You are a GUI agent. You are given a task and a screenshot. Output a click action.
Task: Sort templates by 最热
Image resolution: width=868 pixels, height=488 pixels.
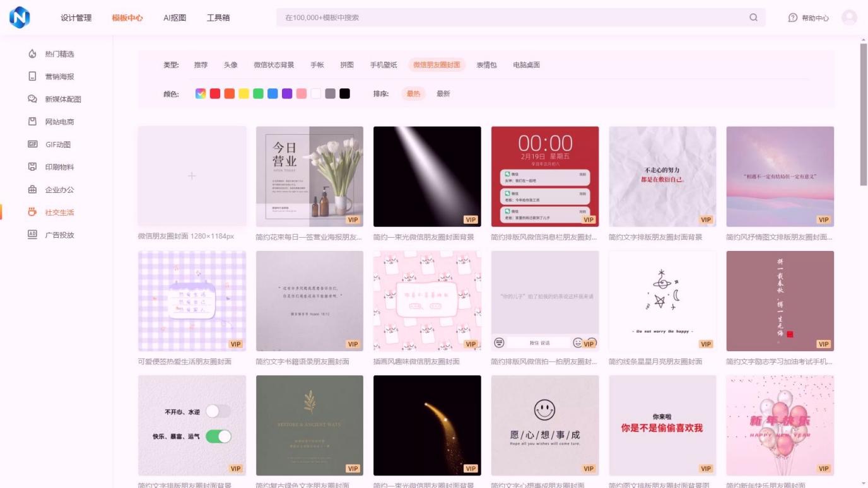[413, 94]
